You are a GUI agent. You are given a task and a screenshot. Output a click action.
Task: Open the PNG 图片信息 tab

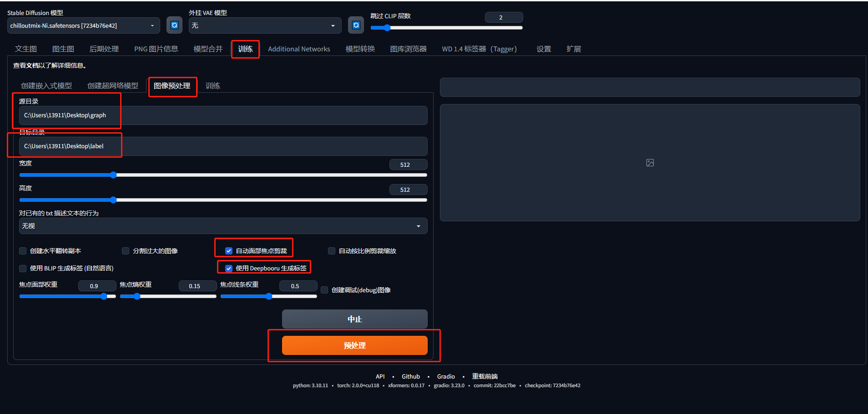(156, 49)
